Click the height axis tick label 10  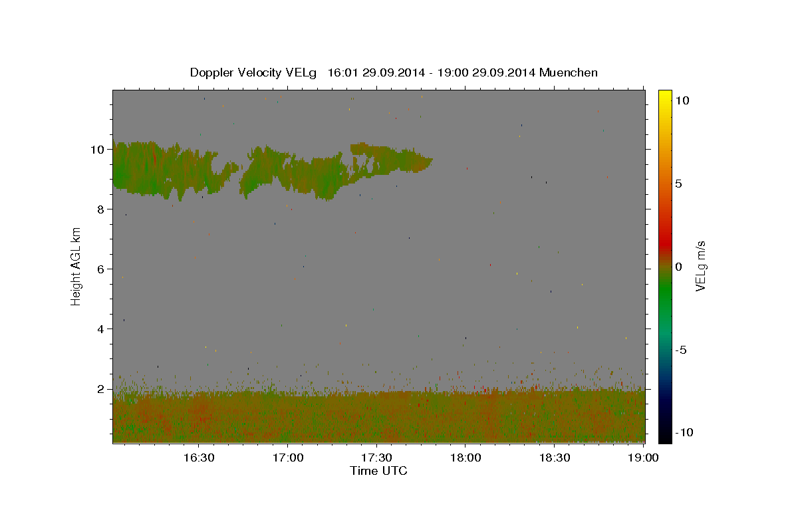tap(98, 150)
